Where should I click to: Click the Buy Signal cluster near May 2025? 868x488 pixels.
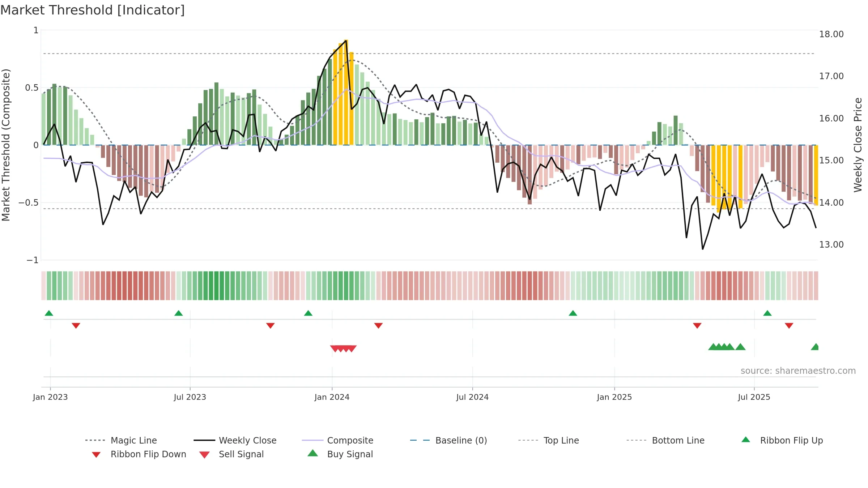(x=722, y=347)
